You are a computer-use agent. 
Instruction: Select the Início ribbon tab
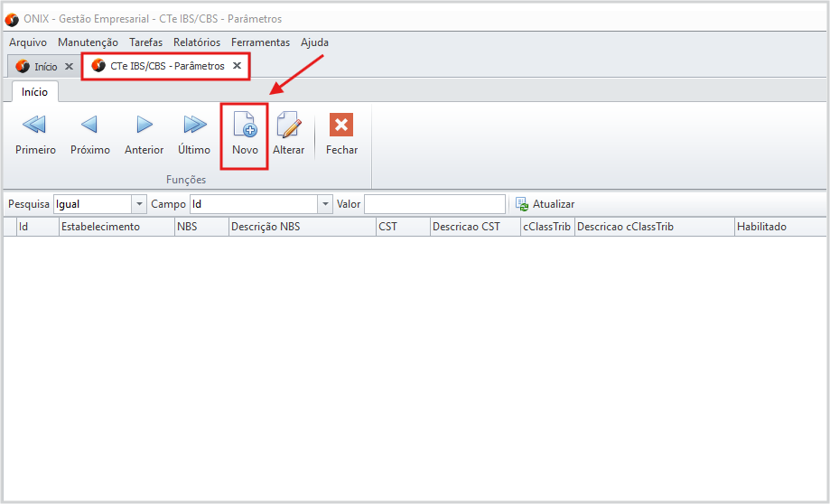tap(34, 92)
